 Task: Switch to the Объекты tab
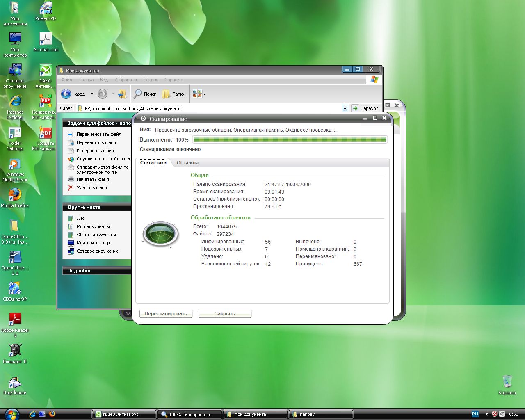pos(187,163)
